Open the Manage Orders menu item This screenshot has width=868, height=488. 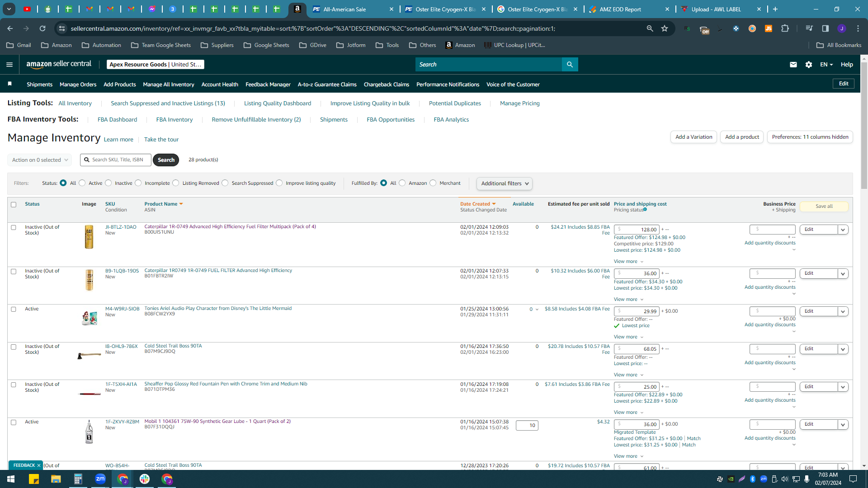tap(78, 84)
